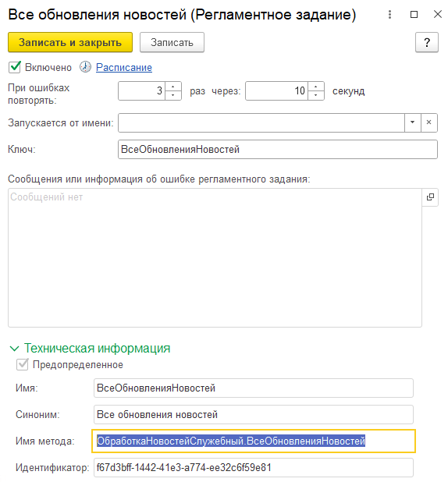
Task: Open the Запускается от имени dropdown
Action: [413, 122]
